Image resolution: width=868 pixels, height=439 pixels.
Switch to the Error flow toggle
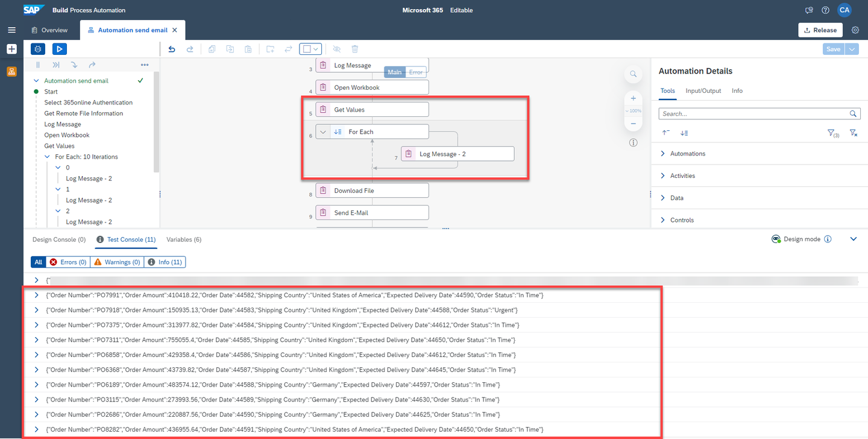[x=415, y=72]
